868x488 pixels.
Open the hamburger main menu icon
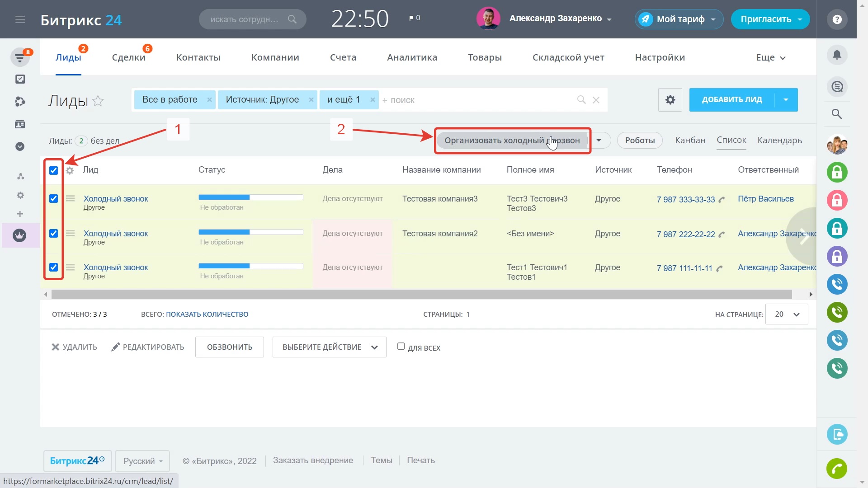pyautogui.click(x=20, y=19)
